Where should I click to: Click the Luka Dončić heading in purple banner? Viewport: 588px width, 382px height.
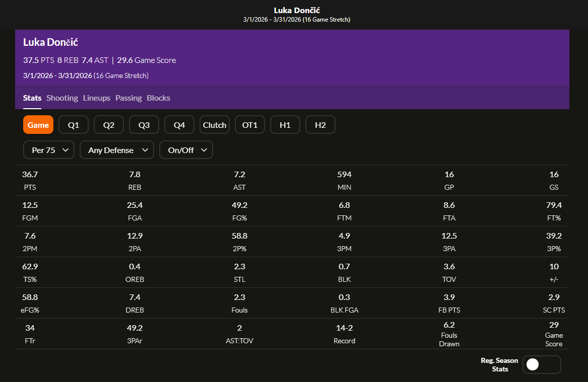pyautogui.click(x=50, y=42)
